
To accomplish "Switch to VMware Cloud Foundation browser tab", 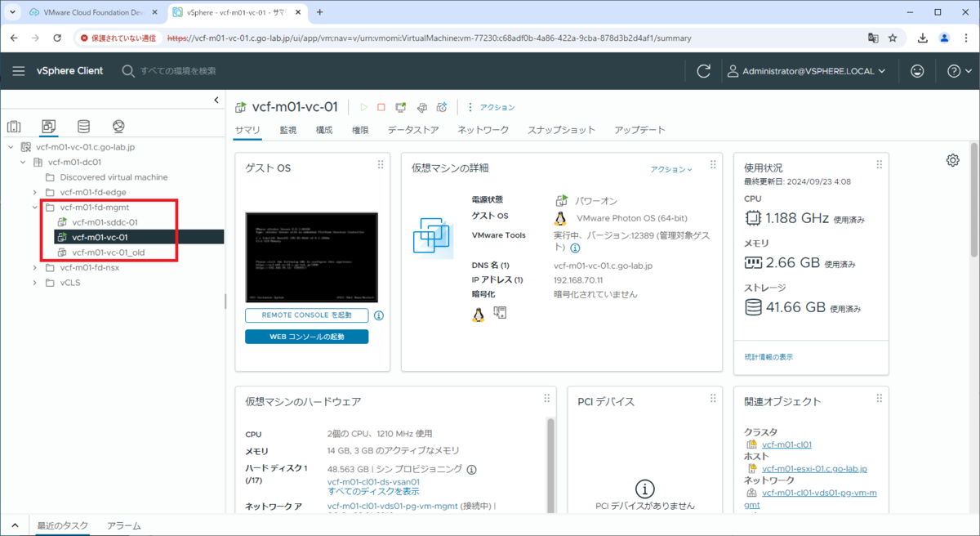I will 91,12.
